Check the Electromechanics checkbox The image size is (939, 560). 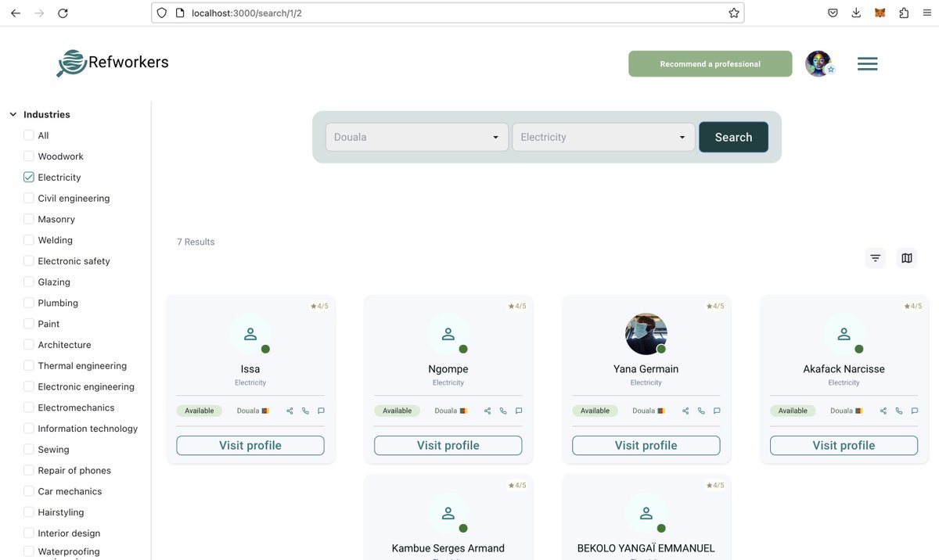(29, 407)
